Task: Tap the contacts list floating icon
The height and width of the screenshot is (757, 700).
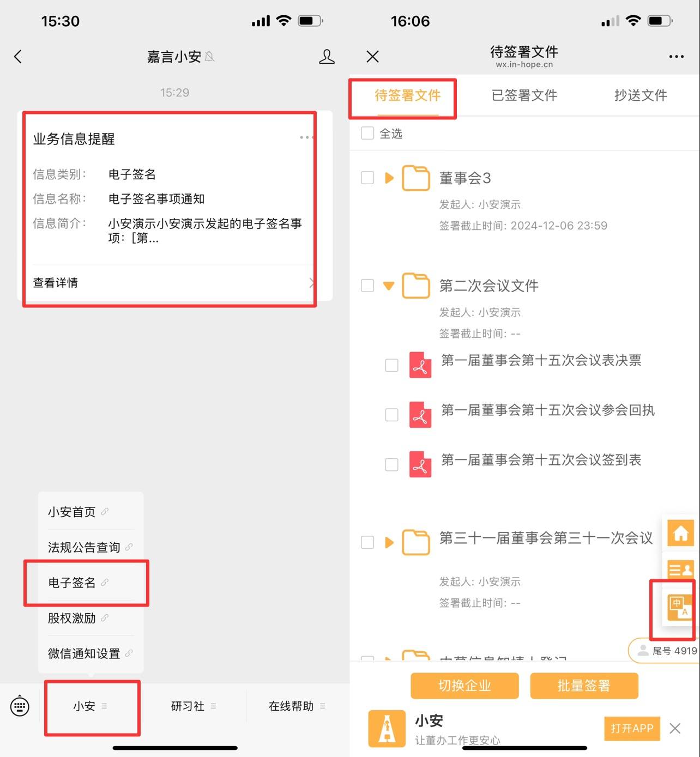Action: [x=680, y=570]
